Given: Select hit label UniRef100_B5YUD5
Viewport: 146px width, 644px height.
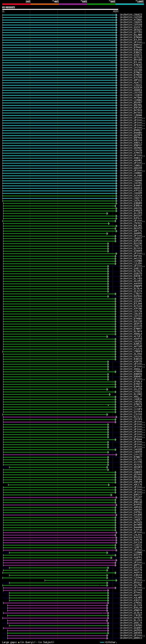Looking at the screenshot, I should [x=131, y=60].
